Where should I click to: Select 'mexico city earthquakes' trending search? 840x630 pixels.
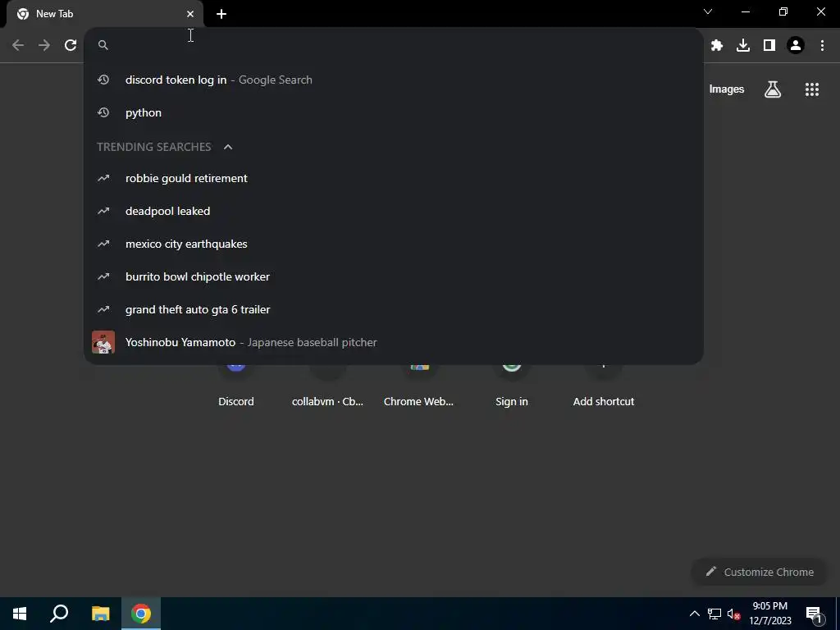tap(393, 244)
